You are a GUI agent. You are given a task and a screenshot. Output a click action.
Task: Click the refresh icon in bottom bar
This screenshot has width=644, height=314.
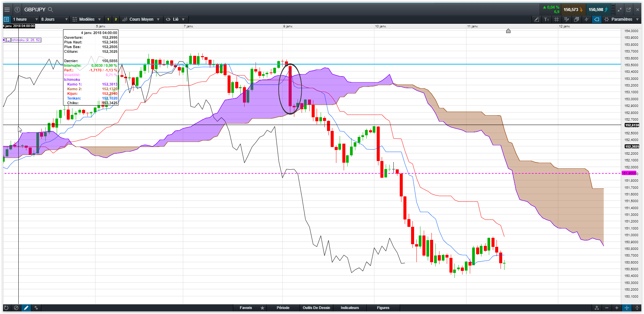(6, 308)
